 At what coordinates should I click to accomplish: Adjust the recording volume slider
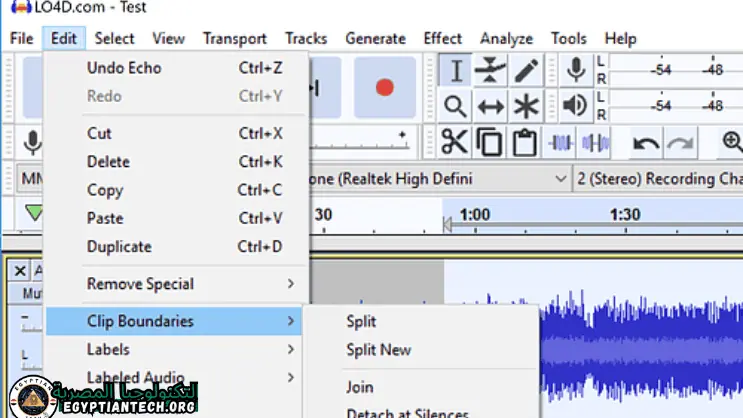click(360, 142)
